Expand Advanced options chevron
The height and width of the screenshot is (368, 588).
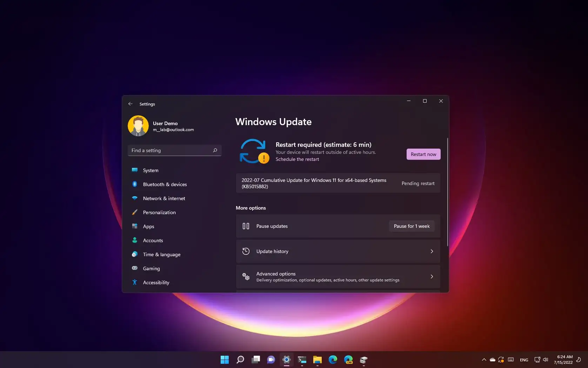(x=432, y=277)
